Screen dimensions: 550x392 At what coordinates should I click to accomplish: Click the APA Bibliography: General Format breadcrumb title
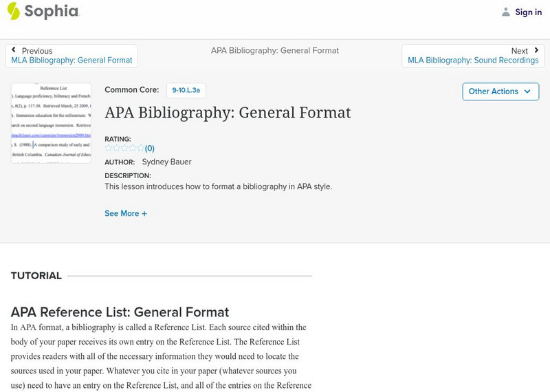coord(275,50)
